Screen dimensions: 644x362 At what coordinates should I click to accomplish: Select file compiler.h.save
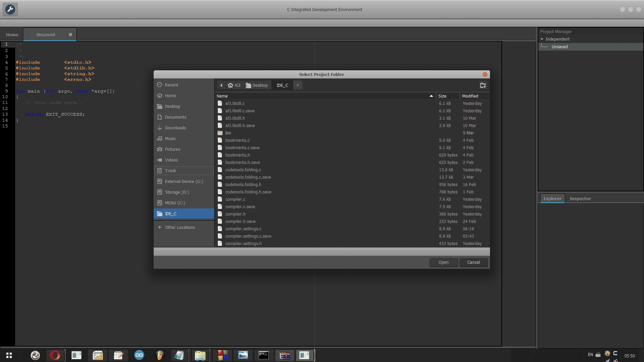(352, 222)
